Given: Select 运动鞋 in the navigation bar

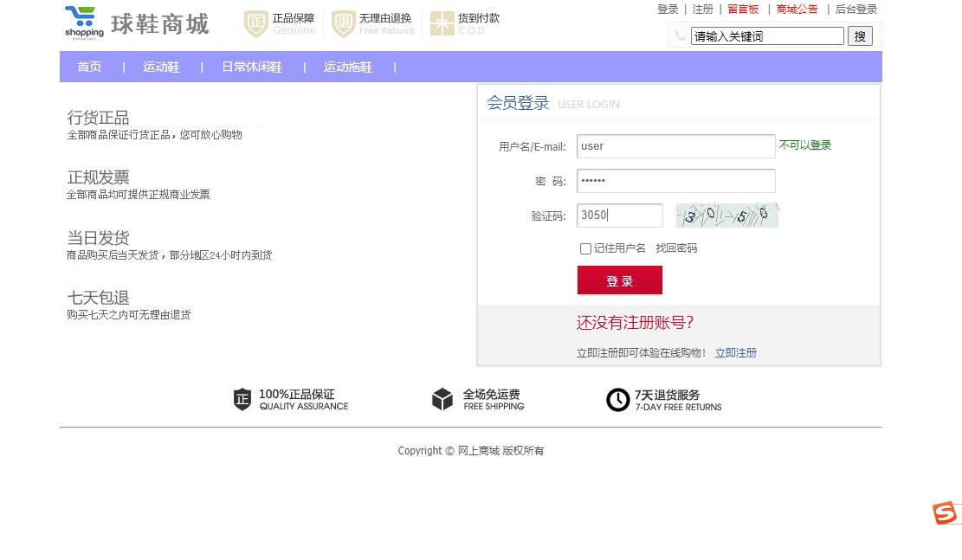Looking at the screenshot, I should pos(161,67).
